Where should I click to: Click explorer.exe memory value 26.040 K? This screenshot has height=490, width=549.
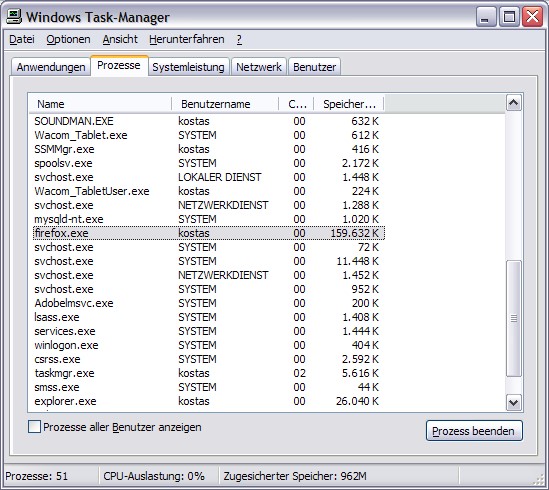coord(357,401)
